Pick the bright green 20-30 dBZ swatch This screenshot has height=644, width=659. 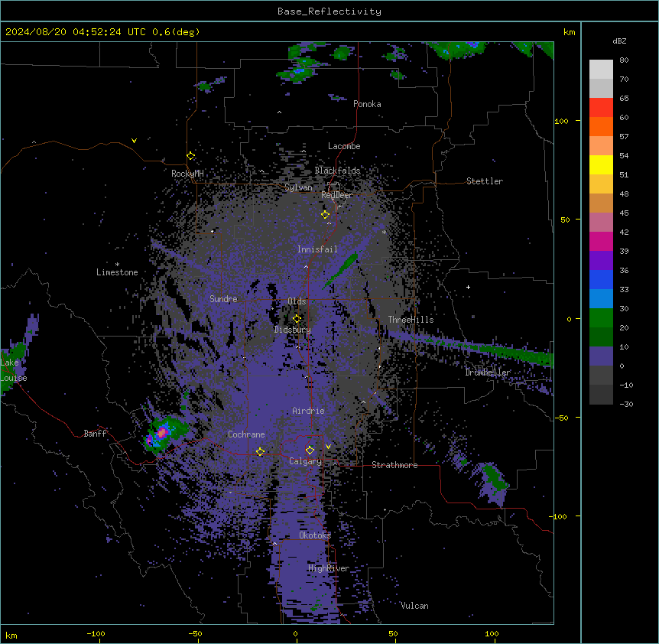pyautogui.click(x=601, y=318)
